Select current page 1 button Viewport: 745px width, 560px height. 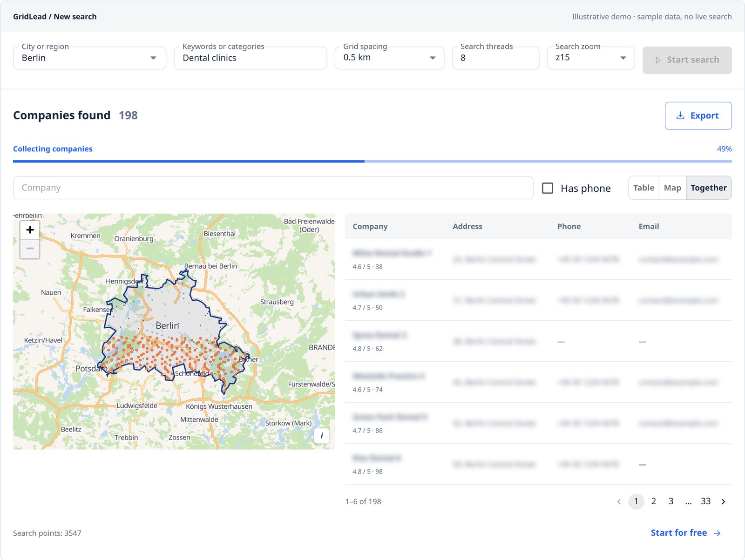point(636,501)
